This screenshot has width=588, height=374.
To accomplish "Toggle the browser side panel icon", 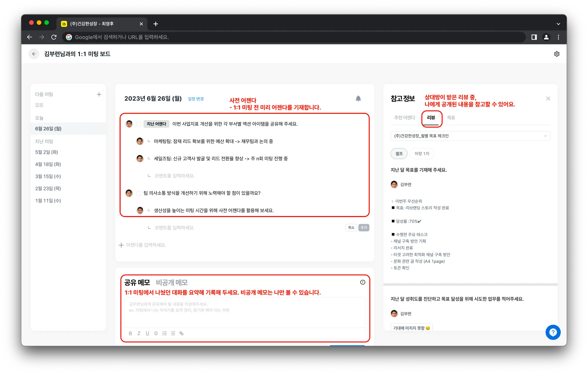I will (x=534, y=37).
